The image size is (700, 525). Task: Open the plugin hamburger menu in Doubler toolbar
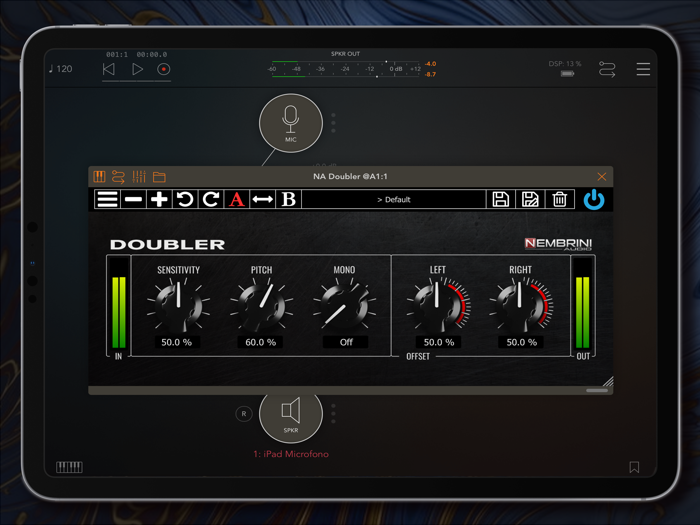107,199
